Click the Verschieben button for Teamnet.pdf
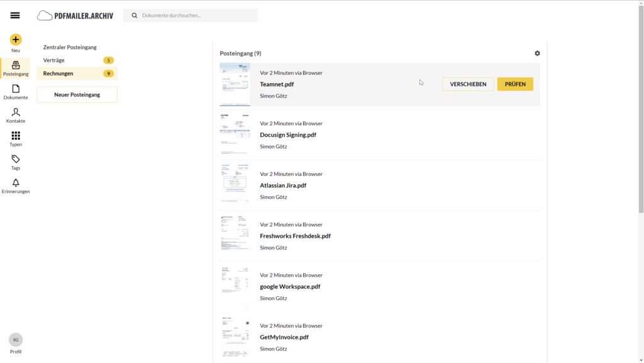 (x=468, y=84)
